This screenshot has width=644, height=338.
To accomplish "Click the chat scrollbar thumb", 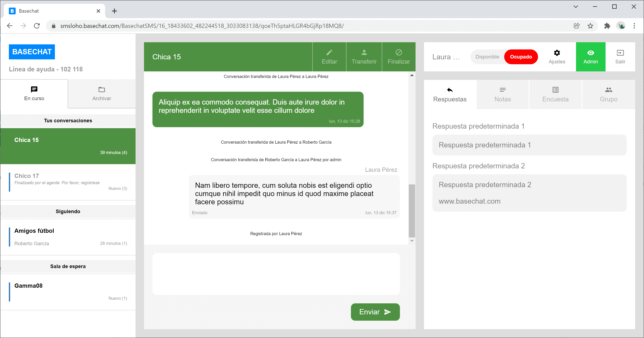I will tap(412, 211).
